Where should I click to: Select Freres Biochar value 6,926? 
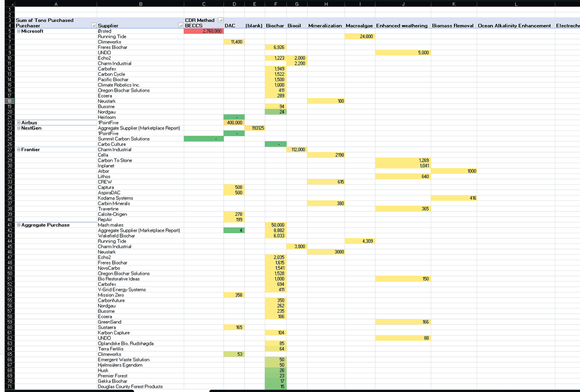click(275, 47)
